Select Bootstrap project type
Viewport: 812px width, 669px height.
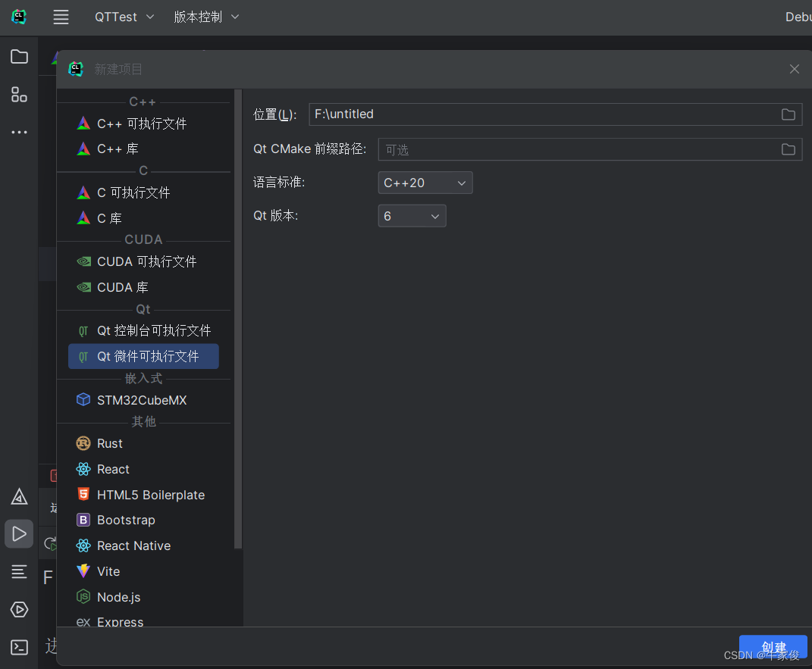point(143,520)
